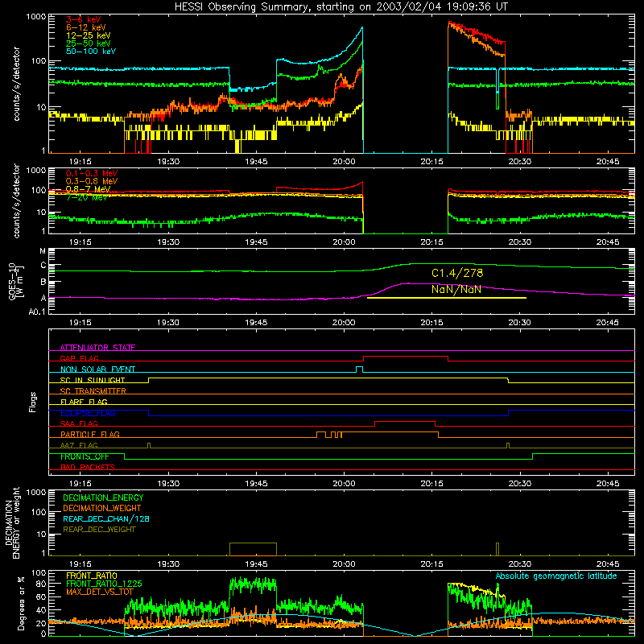Click counts/s/detector axis label of keV panel
This screenshot has width=644, height=644.
click(16, 84)
